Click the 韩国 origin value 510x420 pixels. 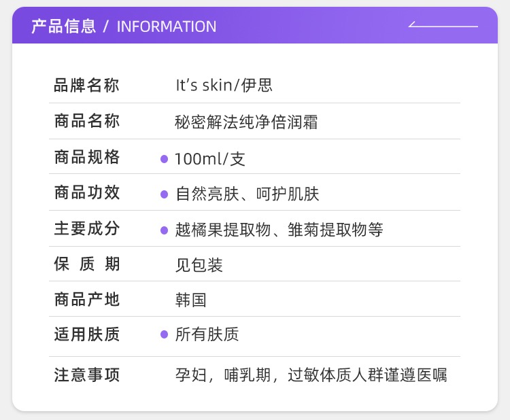(191, 300)
